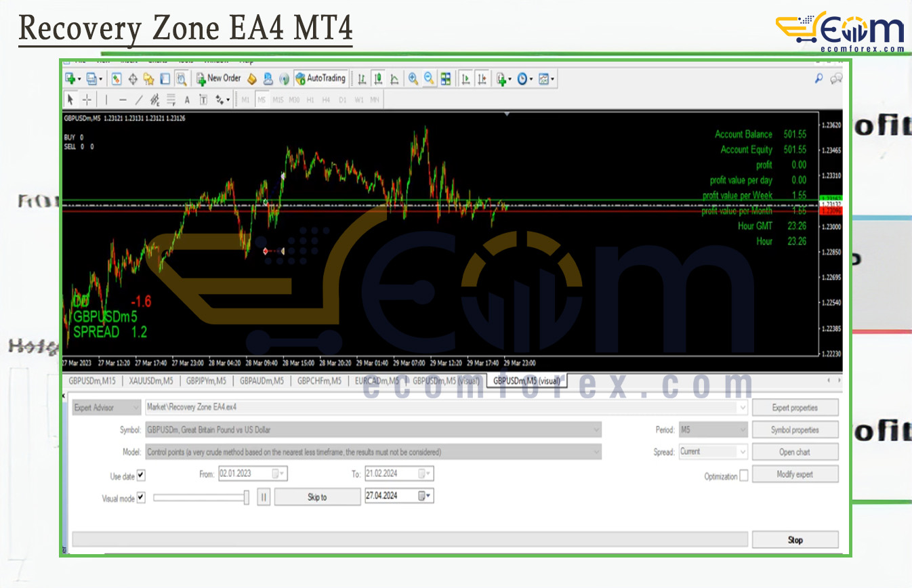Click the tile windows icon
This screenshot has width=912, height=588.
tap(446, 79)
